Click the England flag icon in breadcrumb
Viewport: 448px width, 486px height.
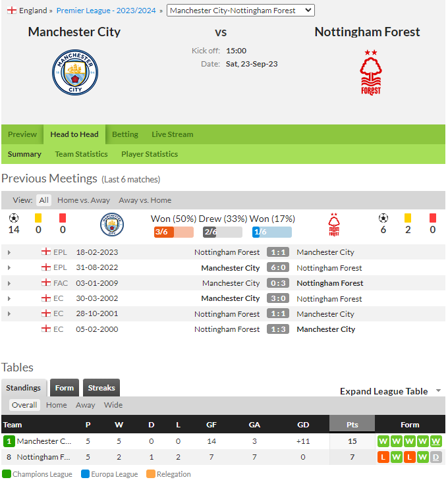coord(12,11)
